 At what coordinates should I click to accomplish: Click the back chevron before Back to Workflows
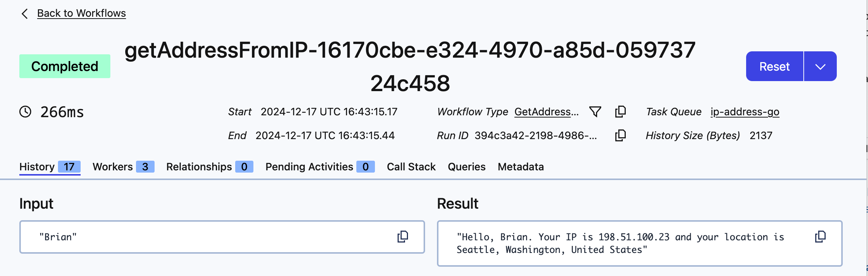pyautogui.click(x=24, y=13)
